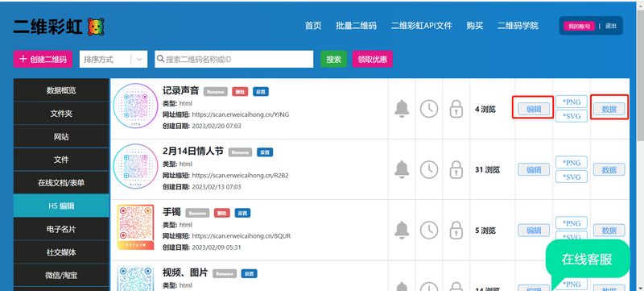Select 网站 in the sidebar
This screenshot has height=291, width=644.
click(61, 136)
